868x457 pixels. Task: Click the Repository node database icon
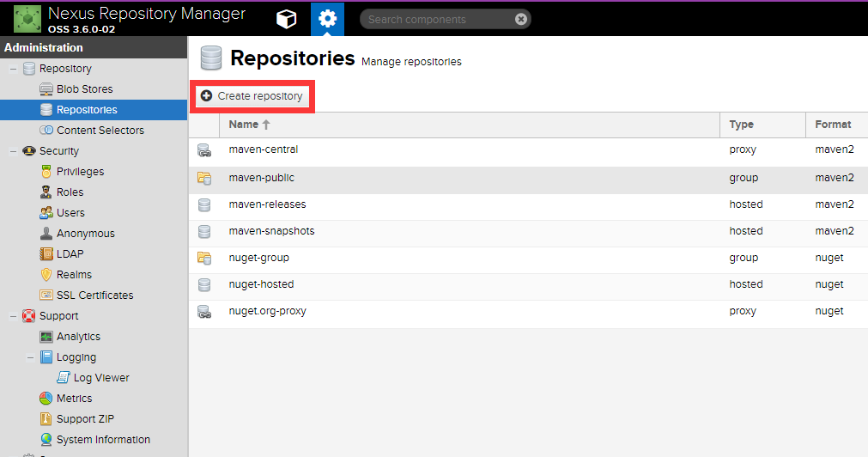(29, 69)
